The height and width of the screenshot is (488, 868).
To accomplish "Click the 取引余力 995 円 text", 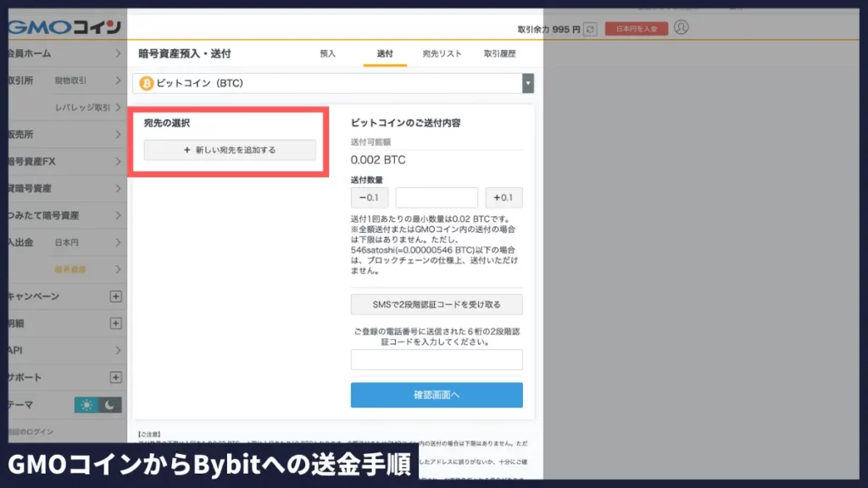I will coord(548,30).
